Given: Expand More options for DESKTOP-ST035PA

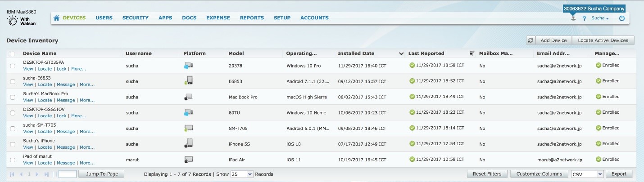Looking at the screenshot, I should (78, 69).
